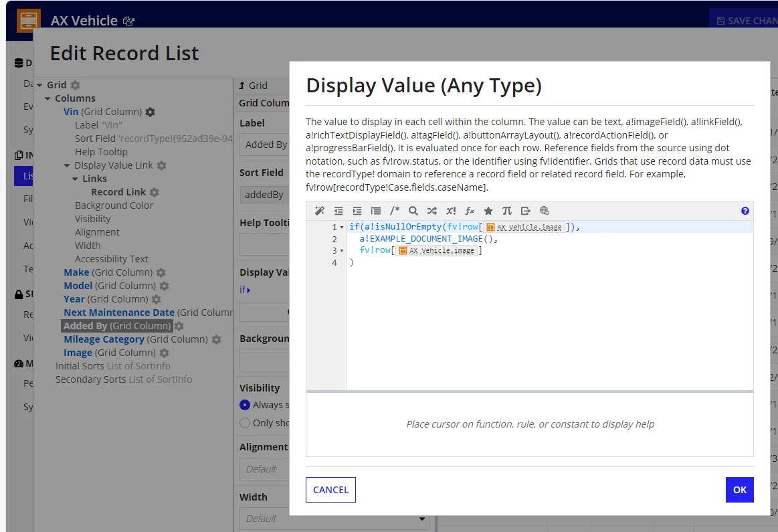
Task: Click the x! icon in editor toolbar
Action: coord(451,211)
